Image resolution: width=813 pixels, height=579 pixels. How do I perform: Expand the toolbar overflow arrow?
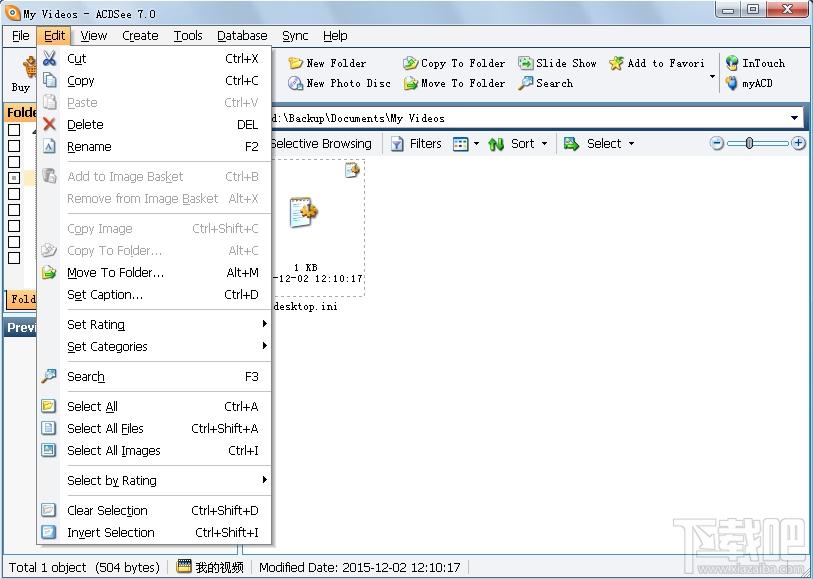point(712,77)
